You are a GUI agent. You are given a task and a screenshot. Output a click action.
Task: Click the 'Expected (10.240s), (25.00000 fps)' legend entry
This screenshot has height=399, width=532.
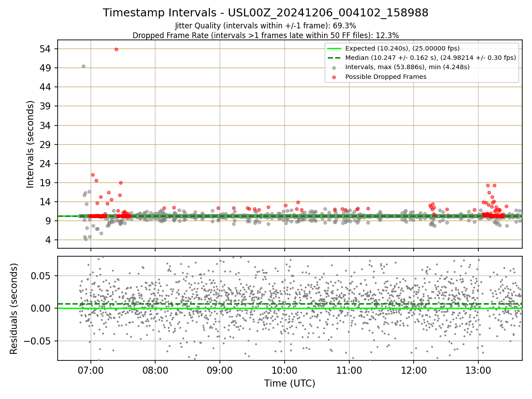[402, 48]
